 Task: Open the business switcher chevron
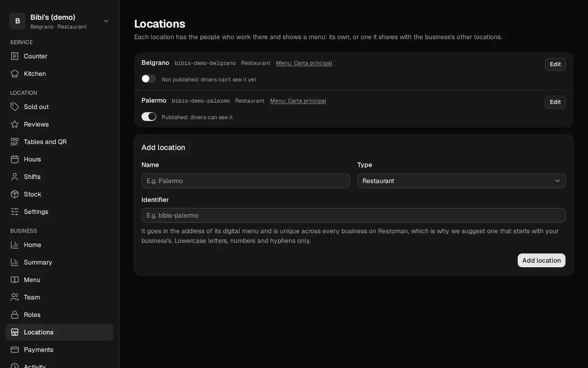point(106,21)
